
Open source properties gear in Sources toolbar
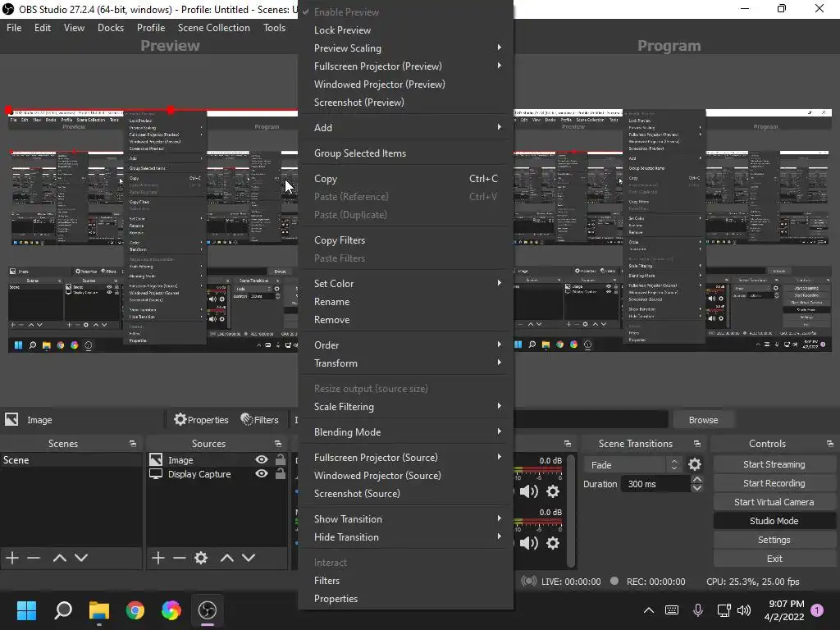click(x=201, y=558)
